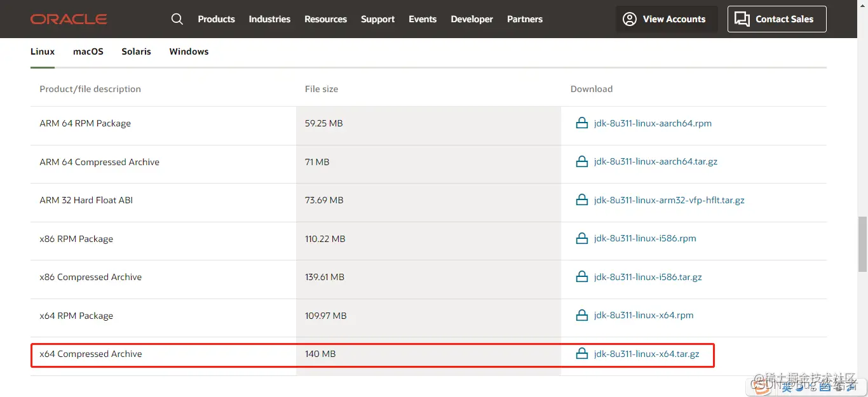The image size is (868, 397).
Task: Select the 'ARM 32 Hard Float ABI' description
Action: pos(86,200)
